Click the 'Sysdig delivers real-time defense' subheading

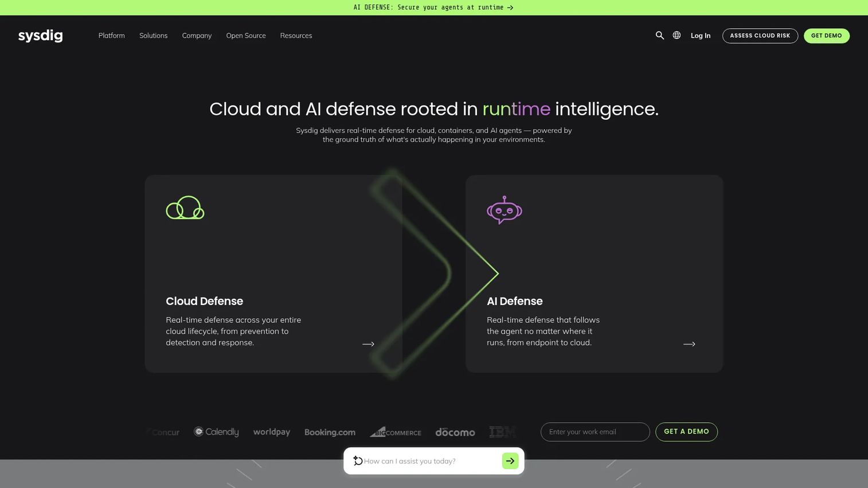[x=434, y=135]
